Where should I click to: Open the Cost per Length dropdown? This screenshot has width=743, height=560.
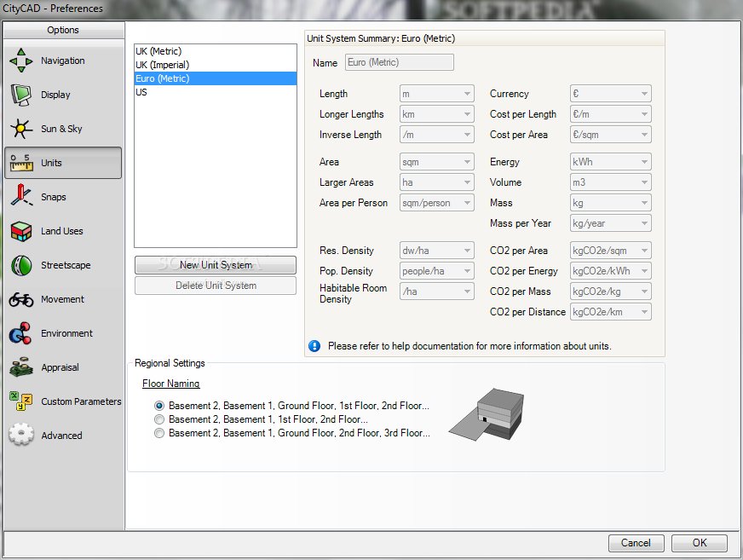pos(610,114)
